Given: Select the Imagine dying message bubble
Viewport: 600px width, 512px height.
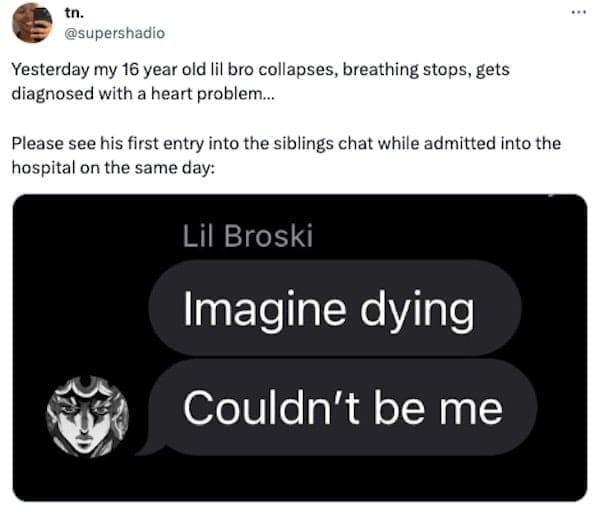Looking at the screenshot, I should (333, 308).
